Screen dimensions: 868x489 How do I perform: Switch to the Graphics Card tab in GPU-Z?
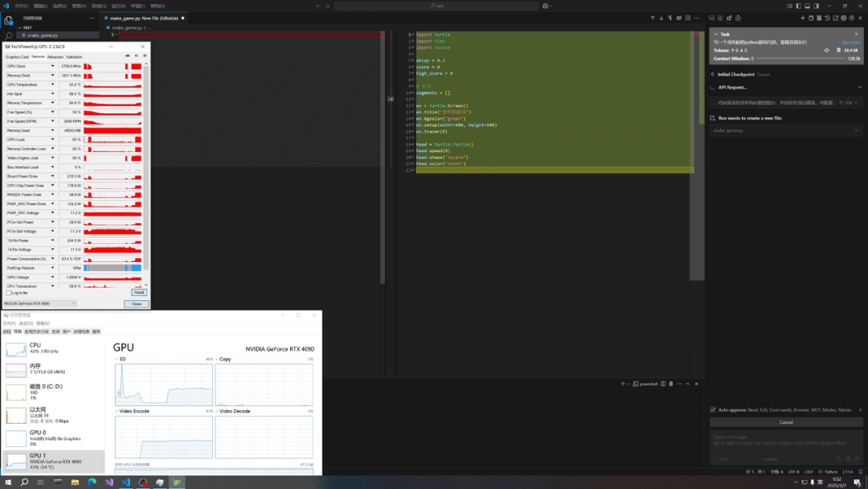click(x=17, y=57)
